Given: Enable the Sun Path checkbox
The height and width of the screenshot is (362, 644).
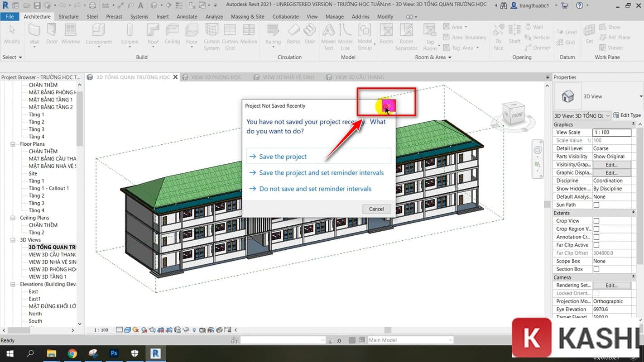Looking at the screenshot, I should tap(596, 205).
